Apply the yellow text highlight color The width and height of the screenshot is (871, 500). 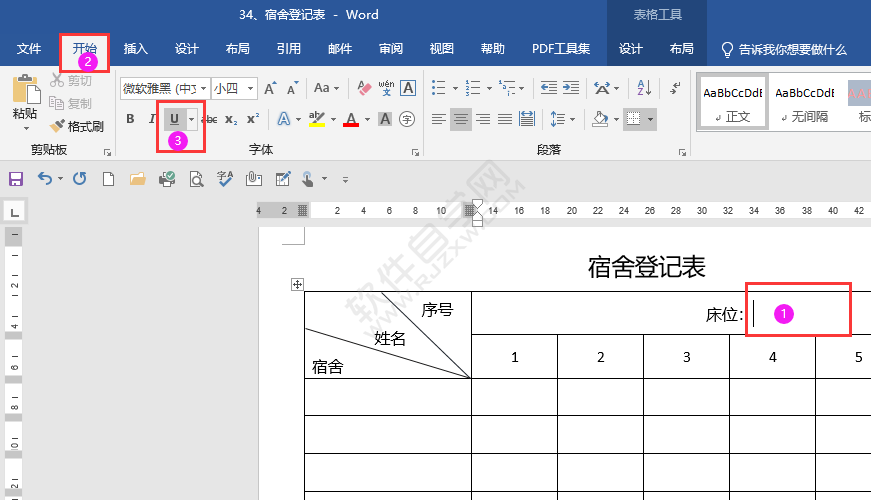317,119
